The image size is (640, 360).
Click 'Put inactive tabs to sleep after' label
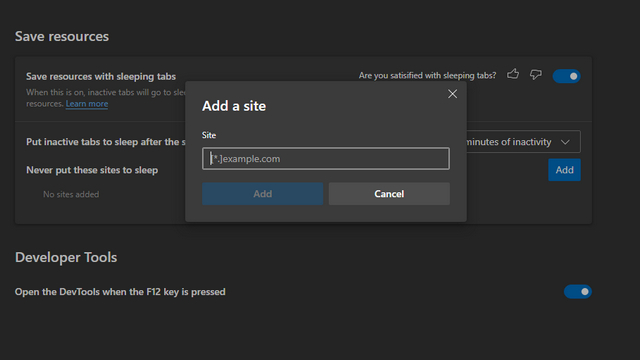[106, 142]
